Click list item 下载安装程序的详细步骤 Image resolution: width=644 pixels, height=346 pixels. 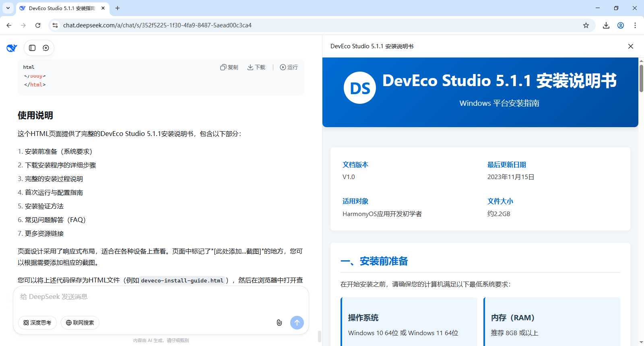coord(60,165)
